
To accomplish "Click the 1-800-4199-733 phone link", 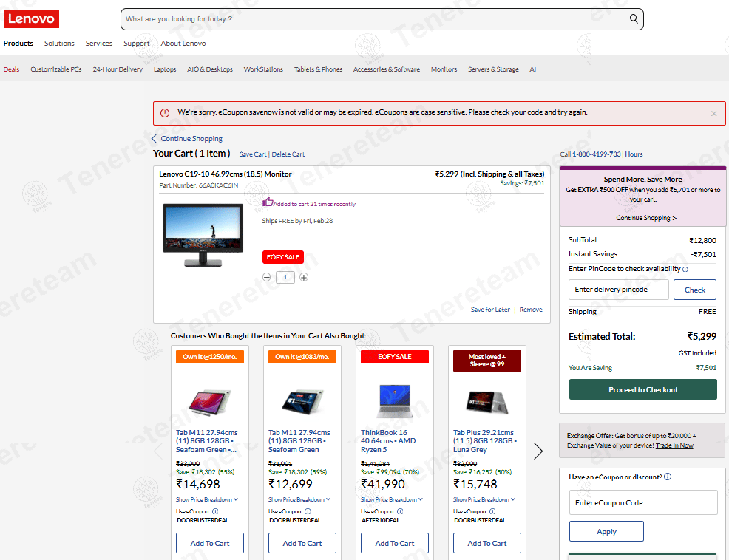I will (x=597, y=154).
